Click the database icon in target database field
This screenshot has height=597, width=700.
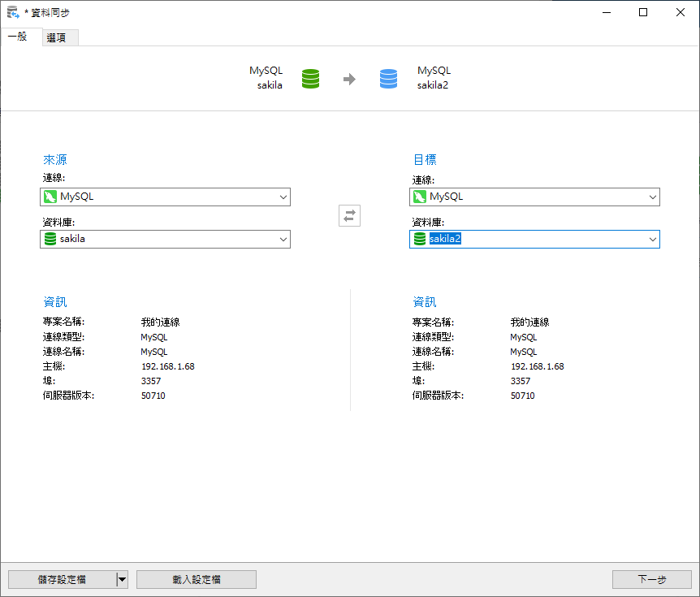(x=420, y=239)
